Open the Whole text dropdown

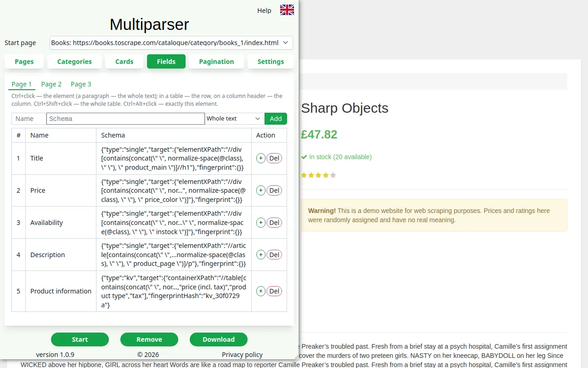(x=234, y=119)
